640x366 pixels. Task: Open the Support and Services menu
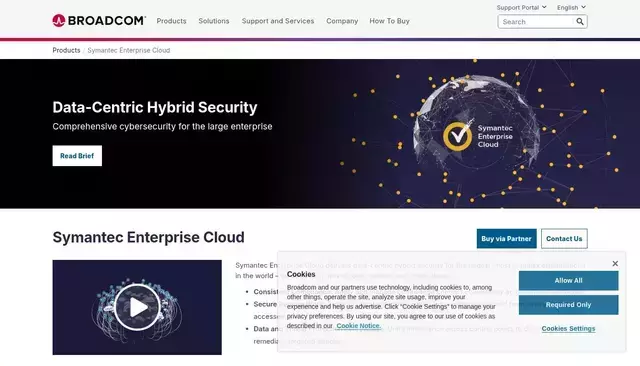coord(278,21)
